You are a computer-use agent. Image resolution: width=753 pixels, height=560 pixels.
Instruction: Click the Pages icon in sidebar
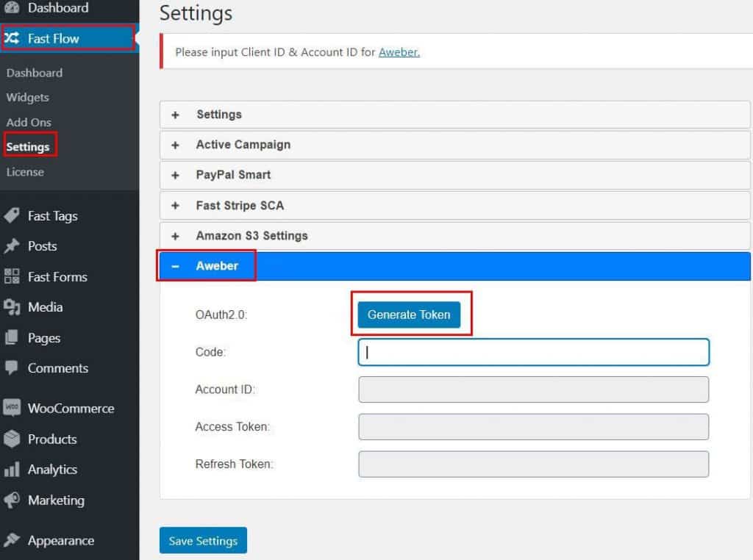tap(12, 337)
